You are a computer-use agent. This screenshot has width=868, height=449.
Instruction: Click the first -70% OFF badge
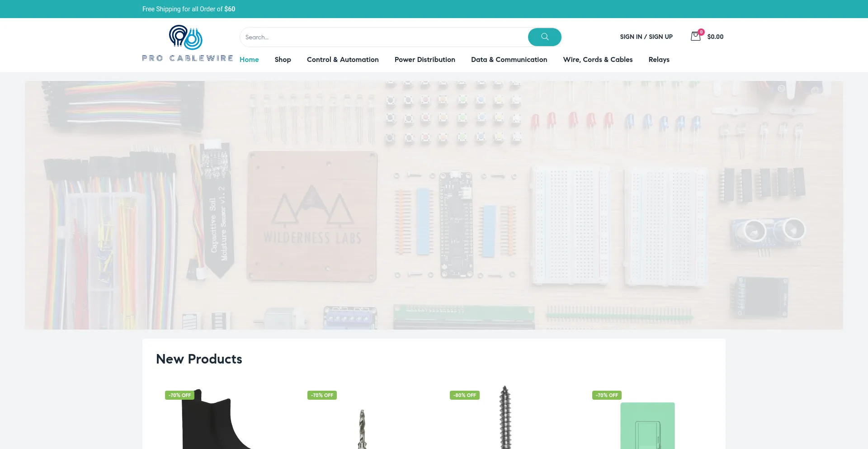pos(179,395)
